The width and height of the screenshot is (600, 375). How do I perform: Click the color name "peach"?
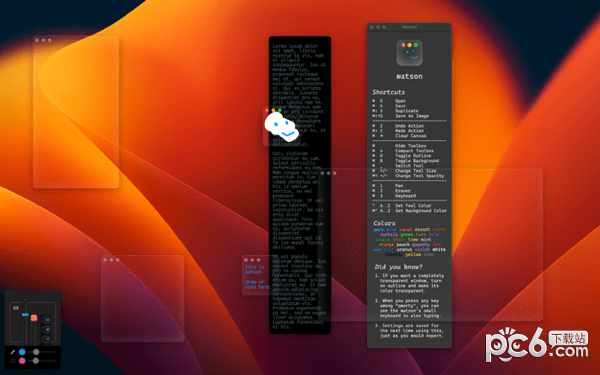pos(403,245)
